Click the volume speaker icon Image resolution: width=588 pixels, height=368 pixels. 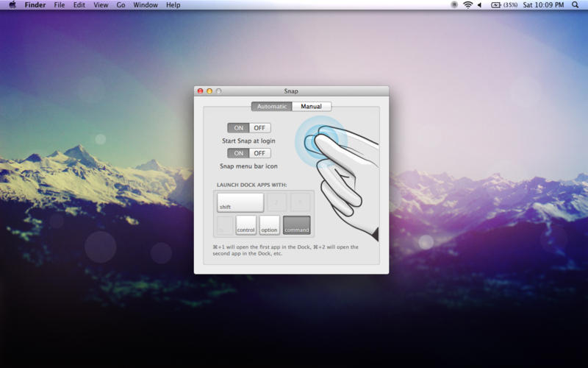480,5
